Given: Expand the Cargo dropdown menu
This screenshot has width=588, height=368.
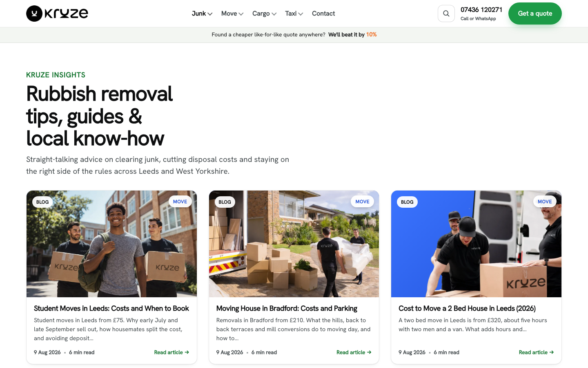Looking at the screenshot, I should coord(264,13).
